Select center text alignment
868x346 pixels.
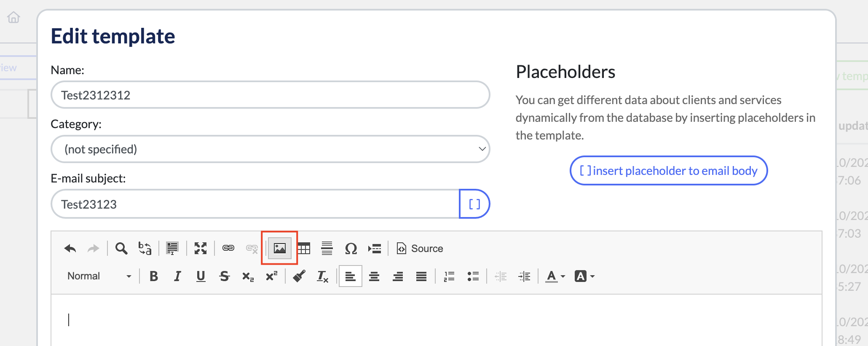coord(374,276)
